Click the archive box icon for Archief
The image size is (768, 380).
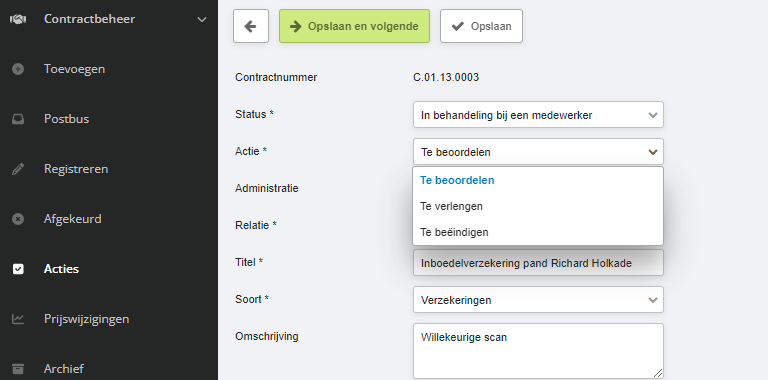click(18, 369)
